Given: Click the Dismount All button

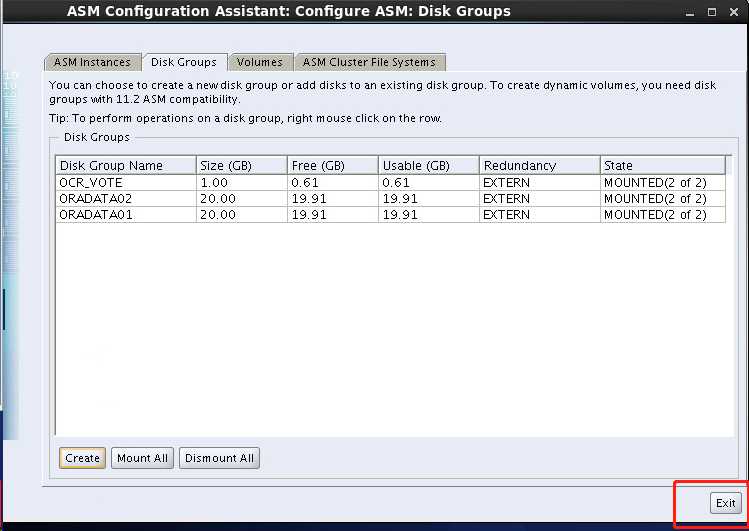Looking at the screenshot, I should point(219,458).
